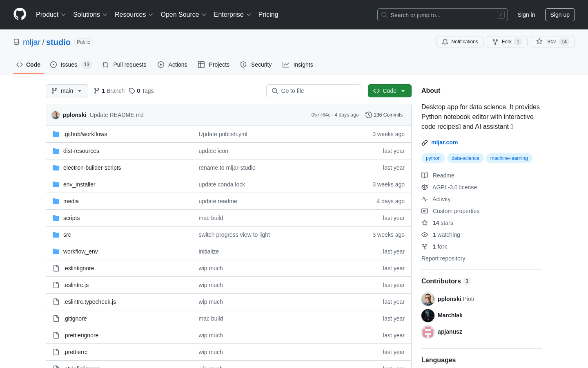Open the Actions tab
Screen dimensions: 588x368
pyautogui.click(x=172, y=65)
